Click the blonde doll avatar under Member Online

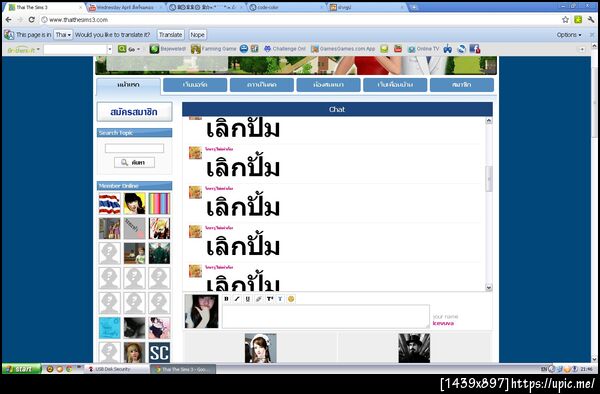134,352
